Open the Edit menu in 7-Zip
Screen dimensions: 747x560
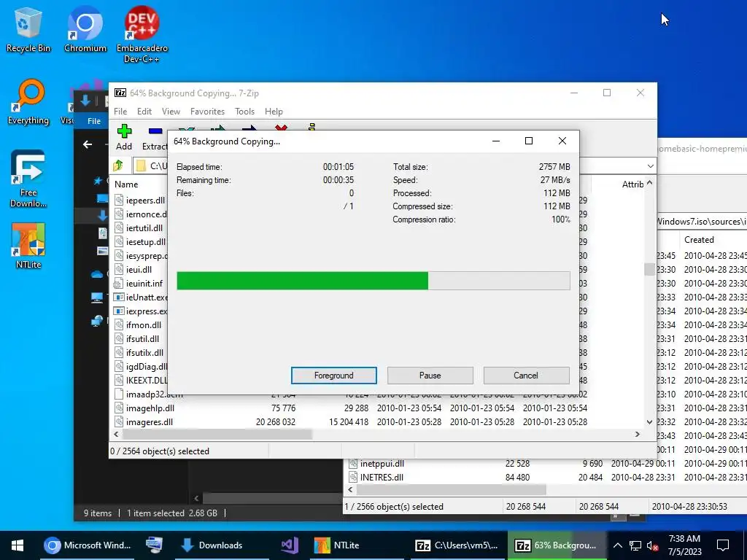pos(144,112)
